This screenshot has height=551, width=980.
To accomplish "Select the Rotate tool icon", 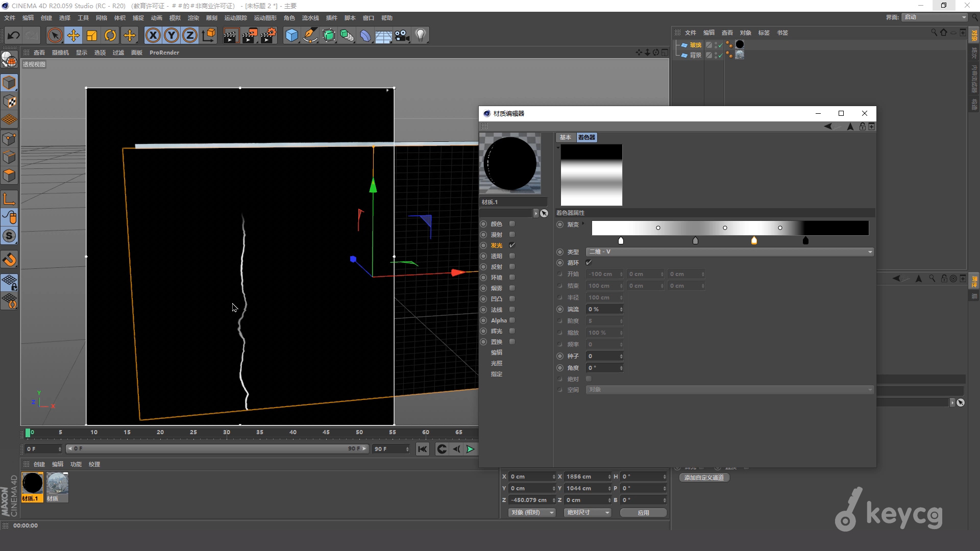I will tap(110, 35).
